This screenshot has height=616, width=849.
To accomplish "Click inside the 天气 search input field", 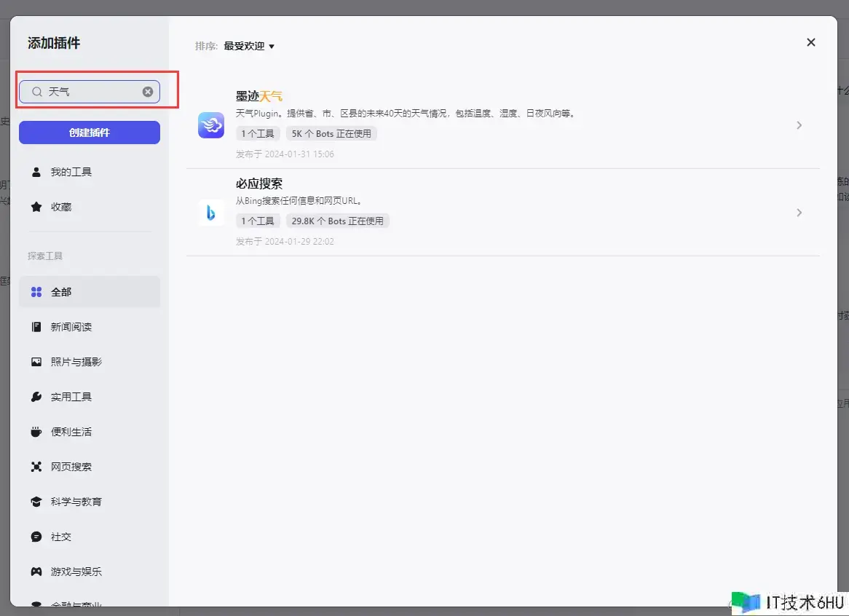I will pos(91,92).
